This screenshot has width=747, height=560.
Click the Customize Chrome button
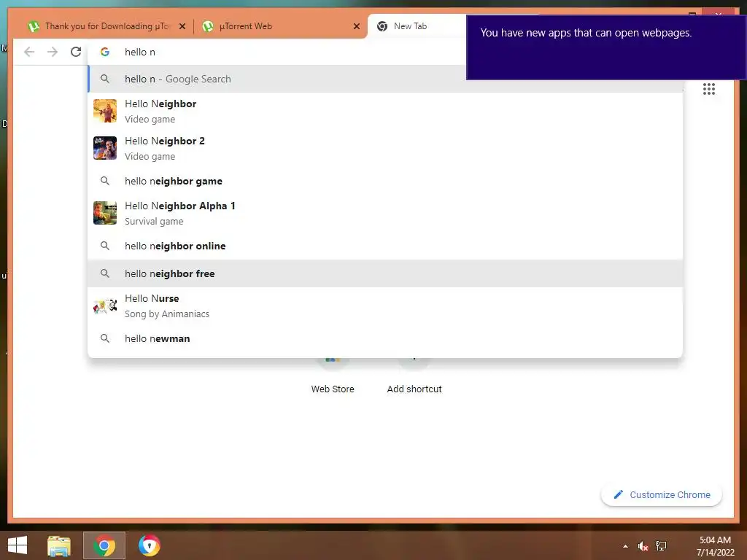click(661, 495)
